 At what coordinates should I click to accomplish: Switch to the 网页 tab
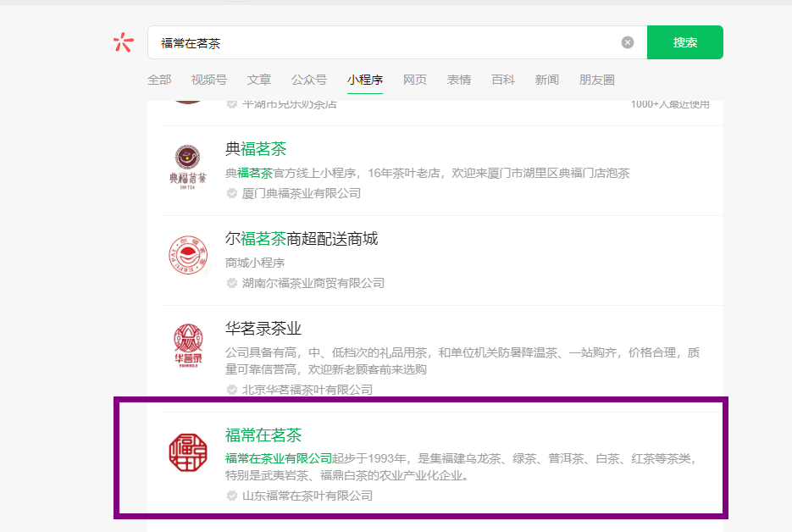point(415,80)
